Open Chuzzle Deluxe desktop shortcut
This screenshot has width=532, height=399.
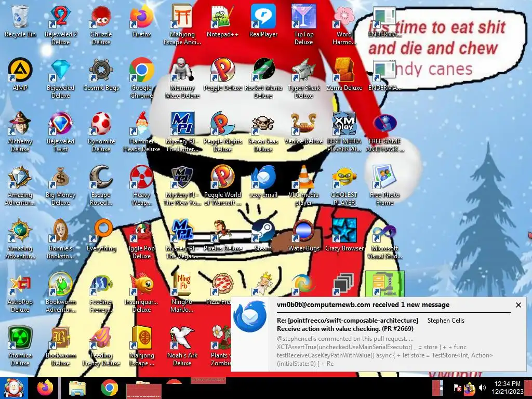[101, 25]
